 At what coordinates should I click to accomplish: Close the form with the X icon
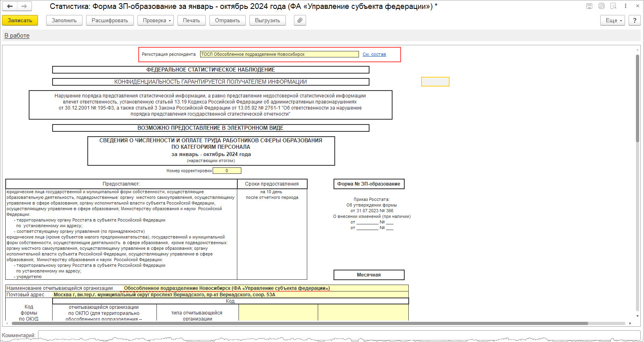tap(637, 6)
